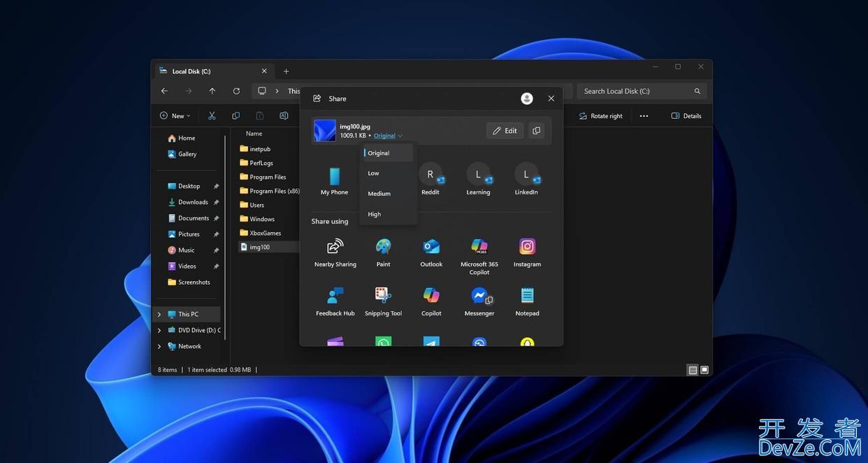Share using Outlook
The width and height of the screenshot is (868, 463).
pyautogui.click(x=431, y=253)
